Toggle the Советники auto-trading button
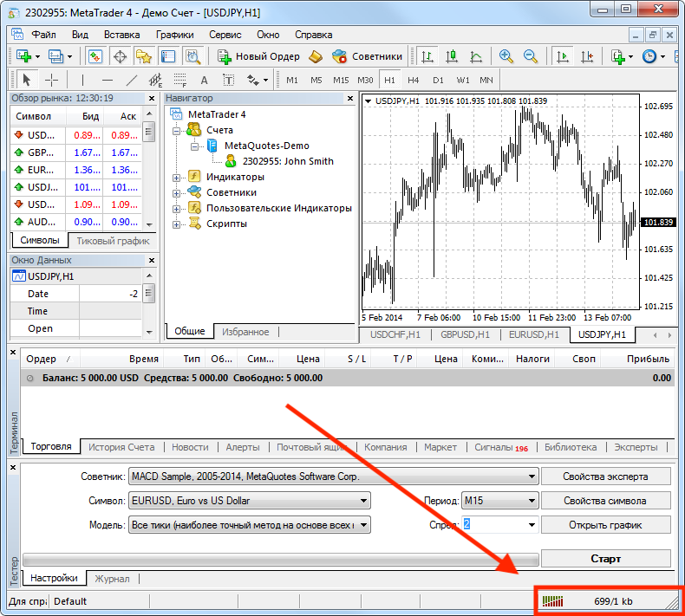This screenshot has width=685, height=616. coord(367,56)
